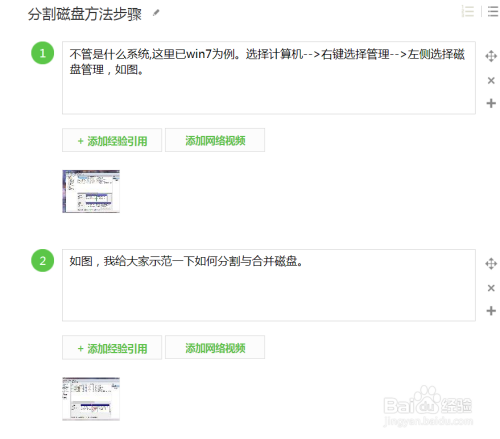Open the step 2 screenshot thumbnail
This screenshot has height=439, width=500.
(x=91, y=399)
